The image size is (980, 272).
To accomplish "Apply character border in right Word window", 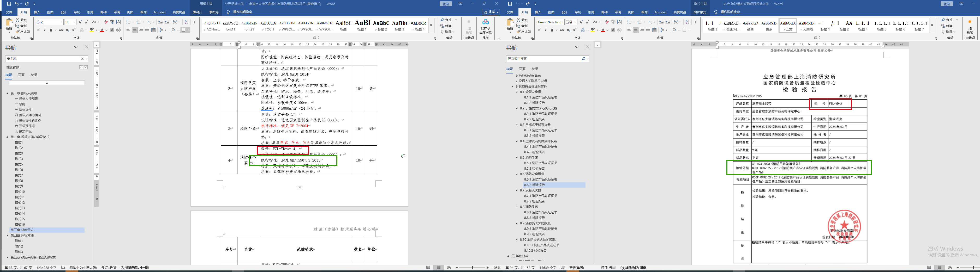I will 620,22.
